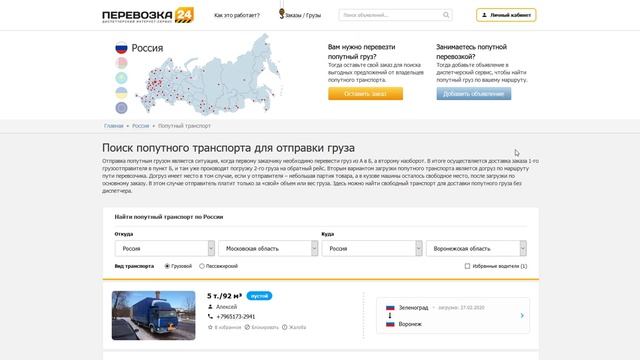This screenshot has width=640, height=360.
Task: Click the Воронеж destination city
Action: 410,324
